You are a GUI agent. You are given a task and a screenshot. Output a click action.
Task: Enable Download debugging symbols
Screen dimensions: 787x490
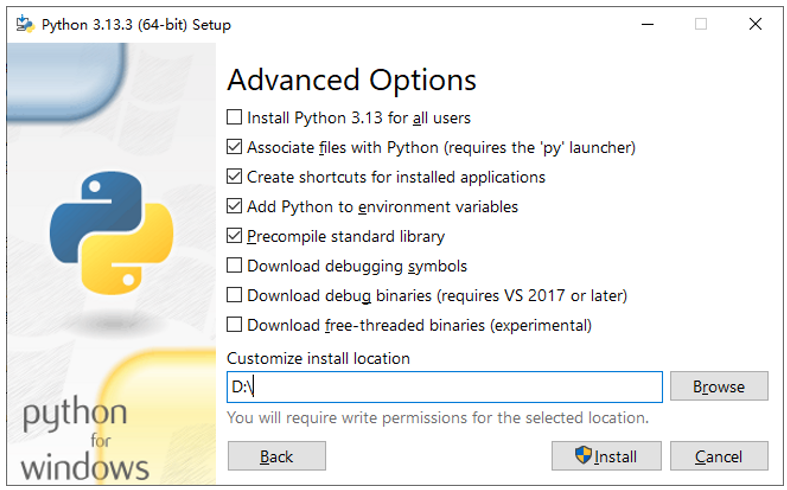(x=234, y=266)
